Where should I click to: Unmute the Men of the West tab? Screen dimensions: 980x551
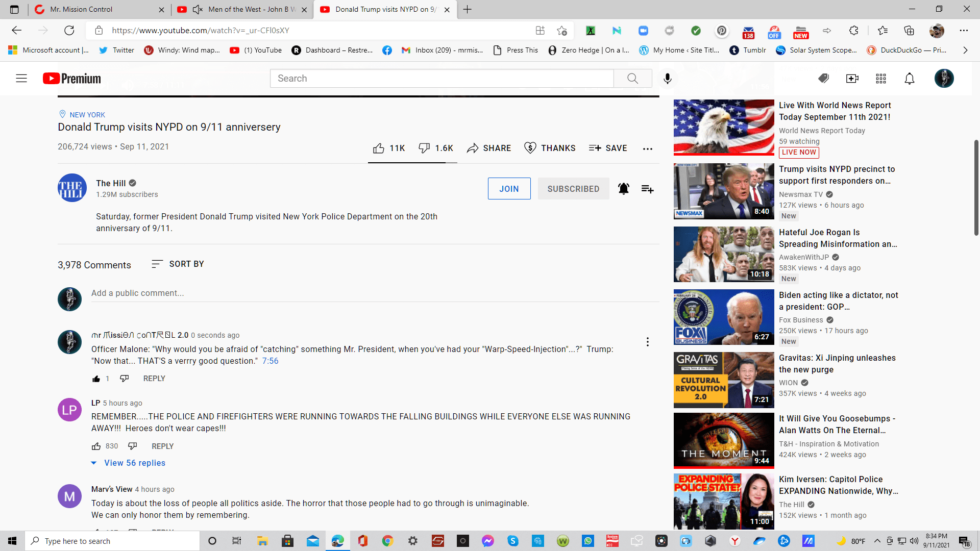click(198, 9)
